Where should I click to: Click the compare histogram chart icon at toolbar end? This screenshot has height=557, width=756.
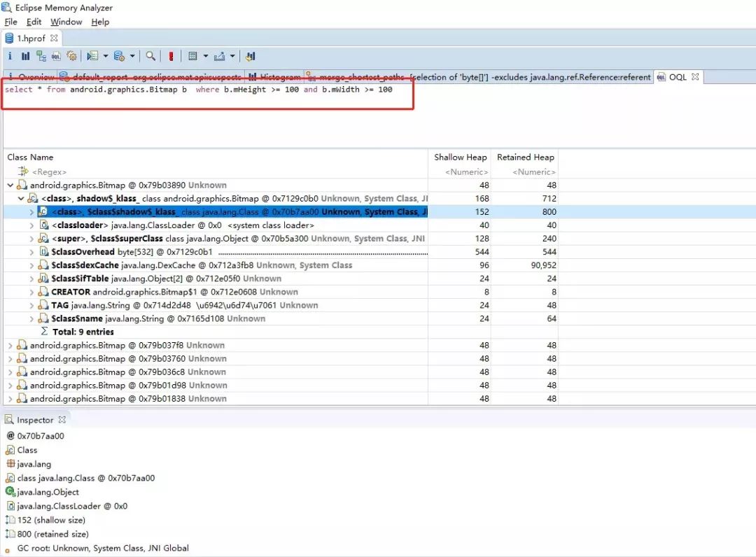pyautogui.click(x=250, y=57)
